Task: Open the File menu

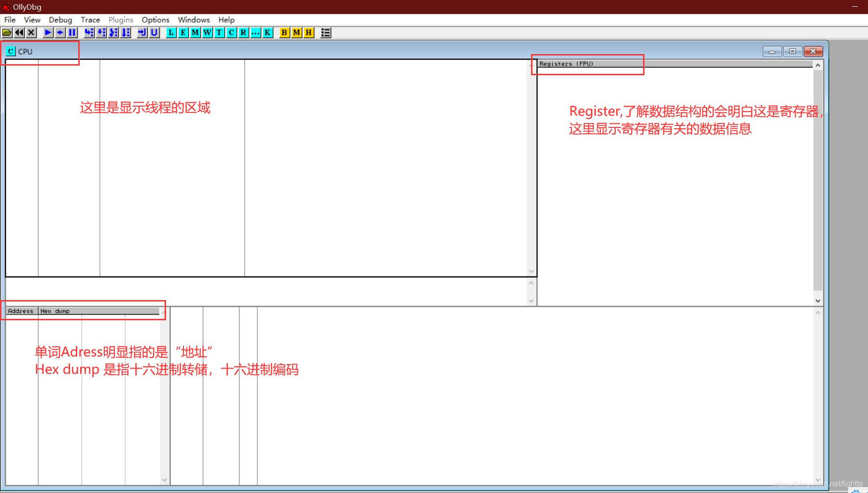Action: tap(10, 20)
